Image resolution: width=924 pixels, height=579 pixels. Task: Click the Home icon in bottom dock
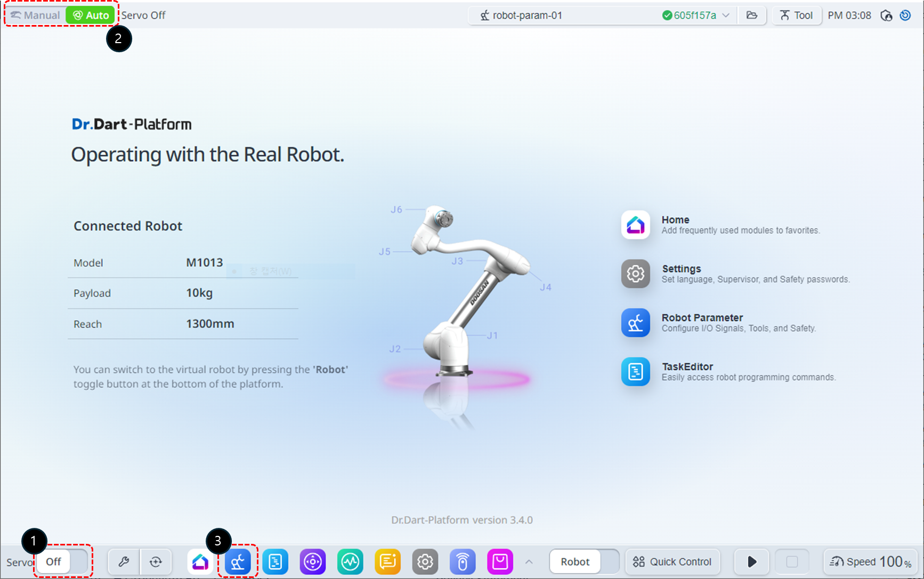tap(200, 561)
